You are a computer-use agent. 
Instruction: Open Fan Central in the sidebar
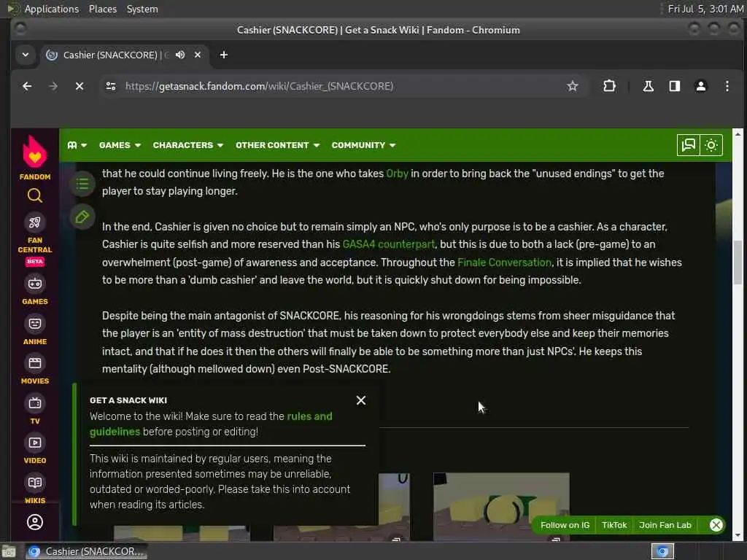pos(35,238)
